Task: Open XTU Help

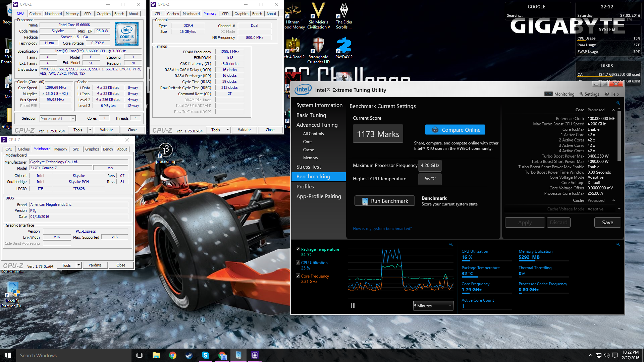Action: pyautogui.click(x=612, y=94)
